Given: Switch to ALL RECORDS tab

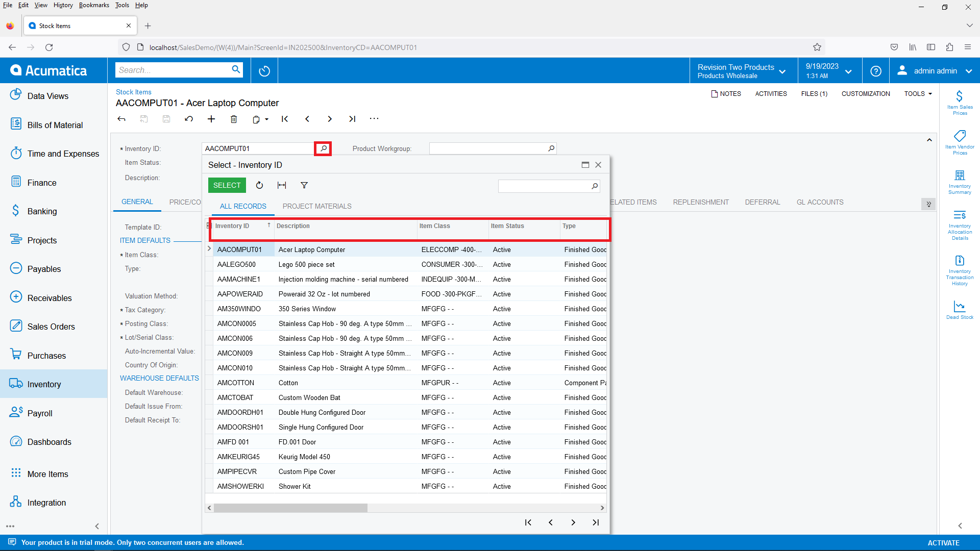Looking at the screenshot, I should point(243,206).
